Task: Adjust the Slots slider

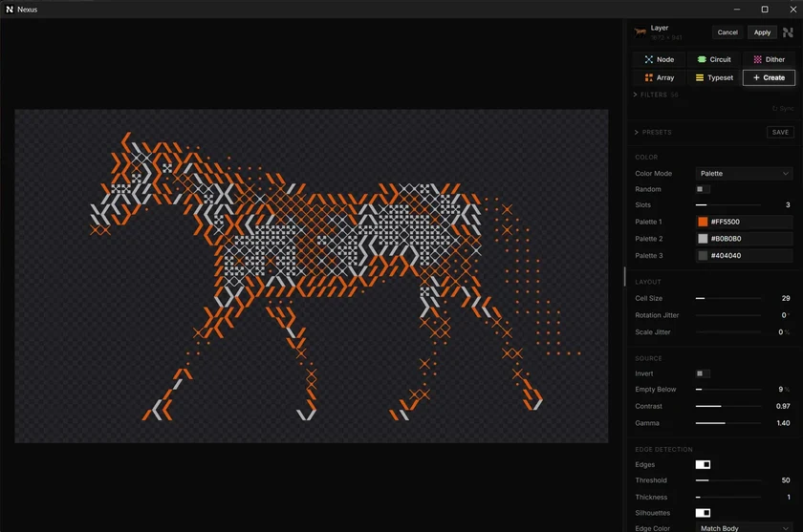Action: pyautogui.click(x=727, y=204)
